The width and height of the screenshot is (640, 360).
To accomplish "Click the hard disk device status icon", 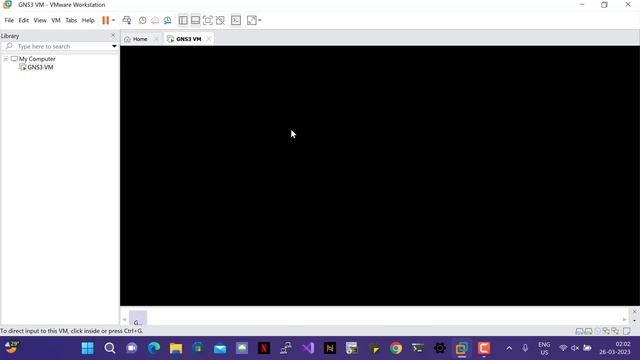I will 579,331.
